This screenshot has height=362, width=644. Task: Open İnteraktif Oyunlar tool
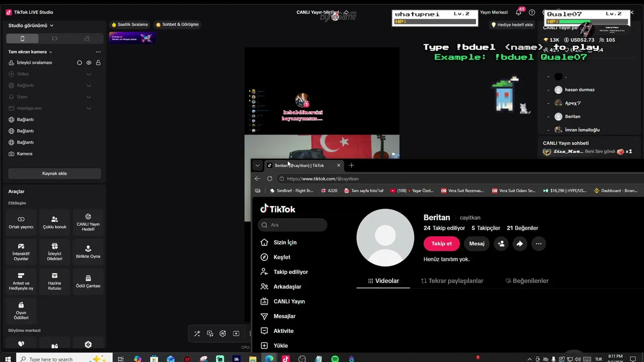21,252
